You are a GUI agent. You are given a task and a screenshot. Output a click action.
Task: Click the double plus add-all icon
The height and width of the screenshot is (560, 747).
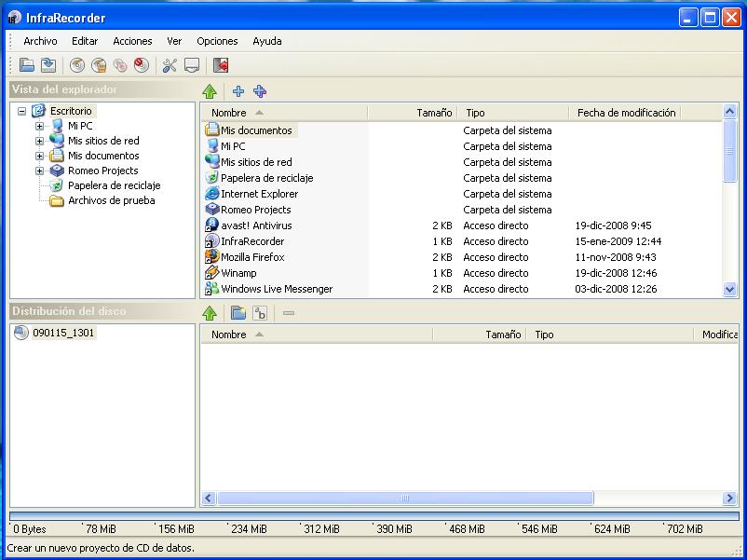(x=260, y=91)
